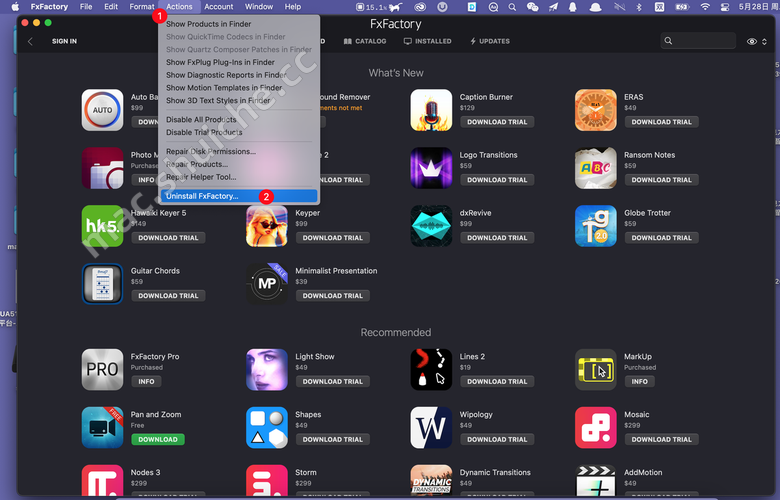The image size is (780, 500).
Task: Open WeChat icon in menu bar
Action: click(532, 7)
